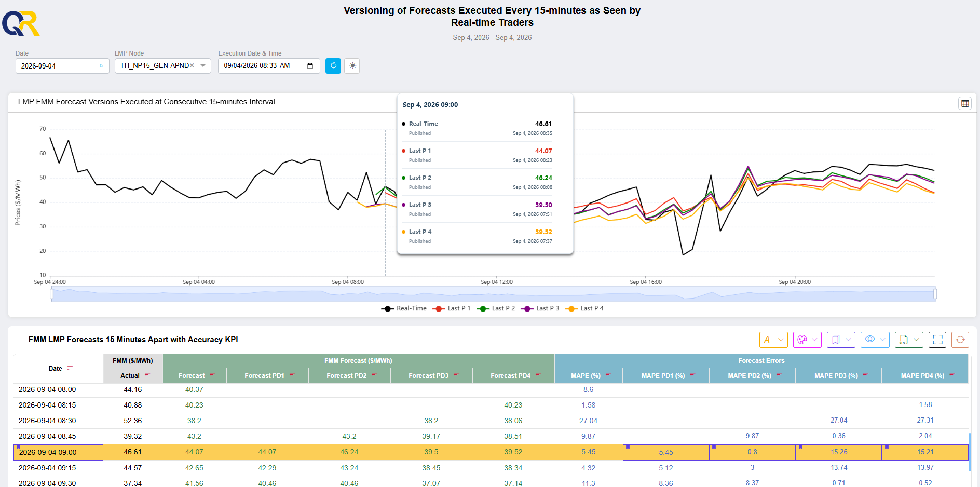The width and height of the screenshot is (980, 487).
Task: Open the MAPE (%) column filter icon
Action: click(x=608, y=375)
